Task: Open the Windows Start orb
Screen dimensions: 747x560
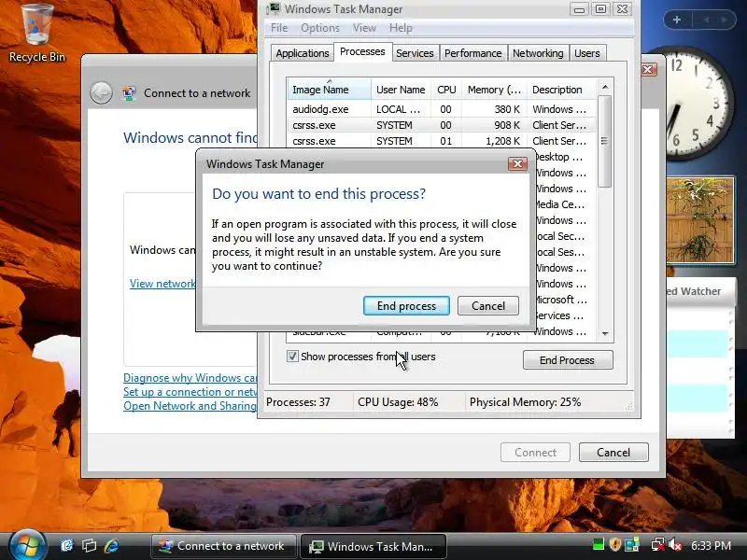Action: pos(27,546)
